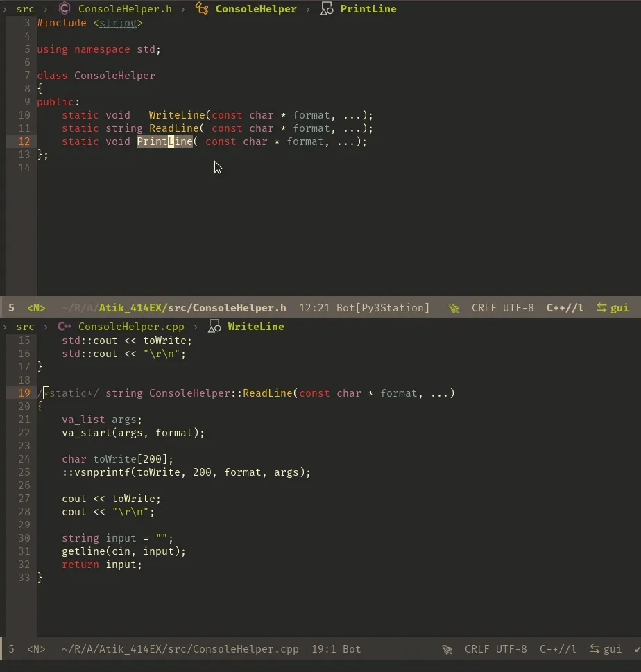This screenshot has height=672, width=641.
Task: Click the PrintLine function icon in the top breadcrumb
Action: [326, 9]
